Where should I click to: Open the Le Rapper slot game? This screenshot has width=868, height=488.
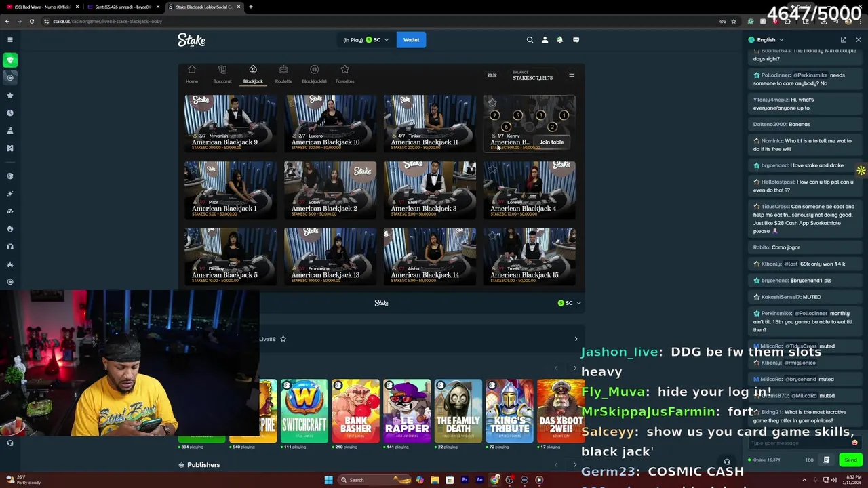coord(407,411)
